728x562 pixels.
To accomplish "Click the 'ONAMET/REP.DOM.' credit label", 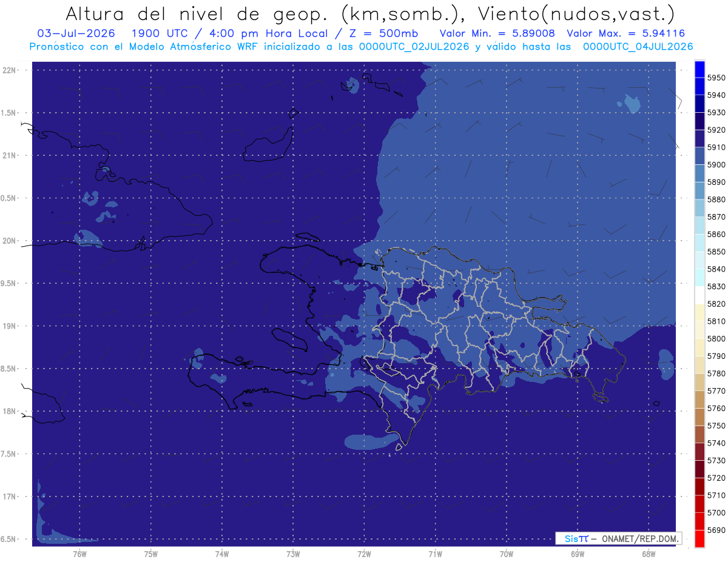I will [x=639, y=538].
